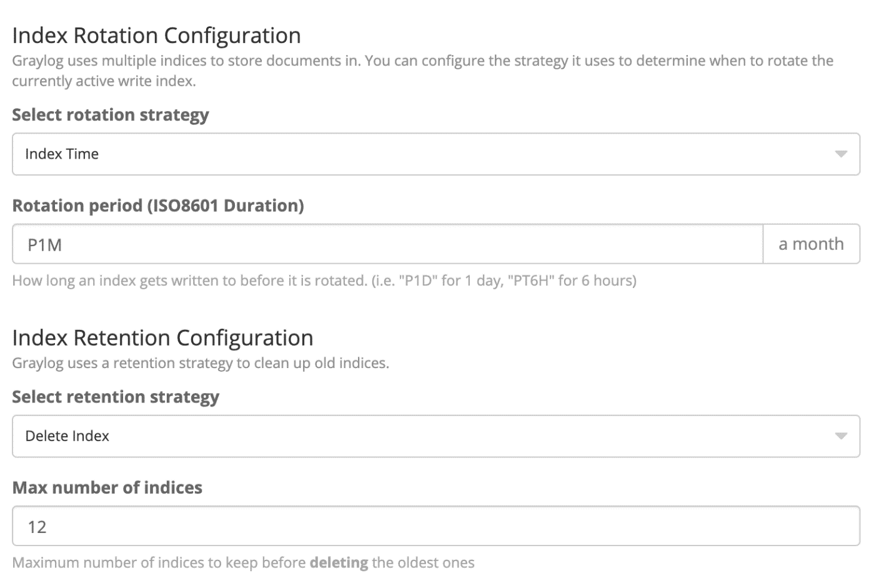The width and height of the screenshot is (894, 588).
Task: Click the 'Max number of indices' label
Action: pyautogui.click(x=107, y=487)
